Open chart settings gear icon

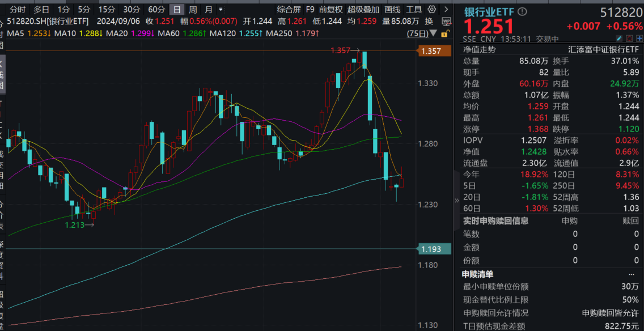tap(431, 9)
